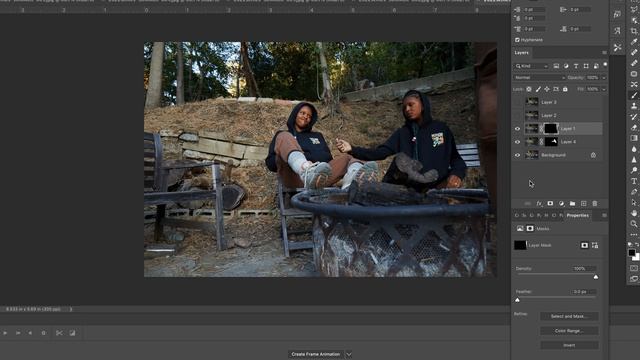Click the Feather slider handle

pos(518,300)
